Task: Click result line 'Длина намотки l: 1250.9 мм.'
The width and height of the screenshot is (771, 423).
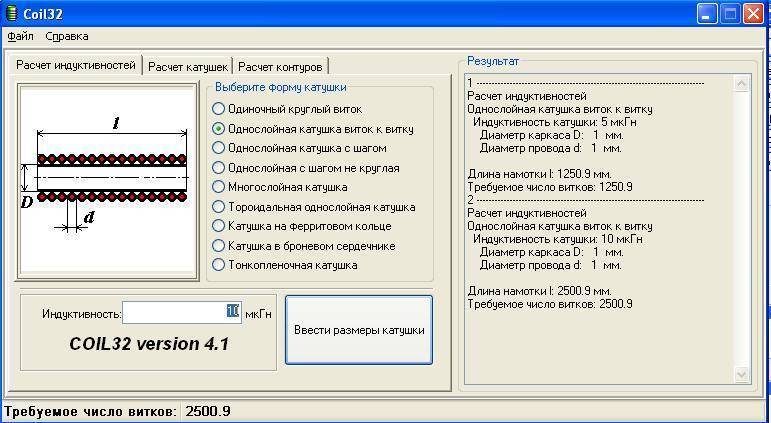Action: point(539,174)
